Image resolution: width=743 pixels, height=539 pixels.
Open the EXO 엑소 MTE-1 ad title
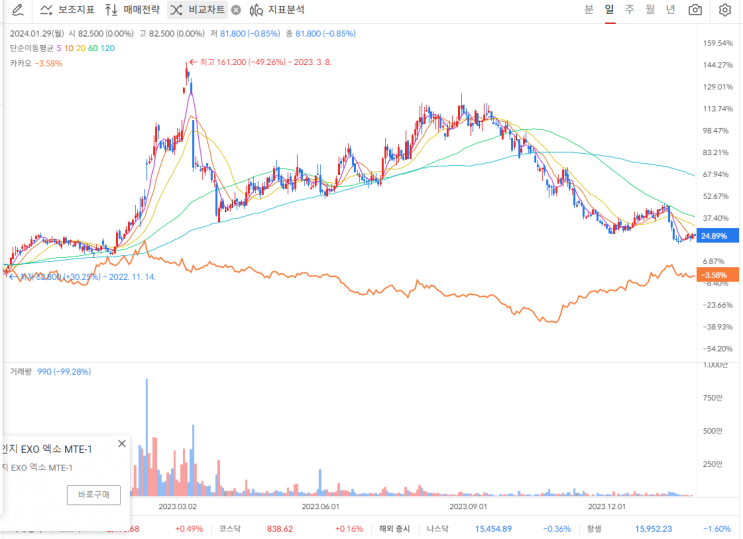46,449
